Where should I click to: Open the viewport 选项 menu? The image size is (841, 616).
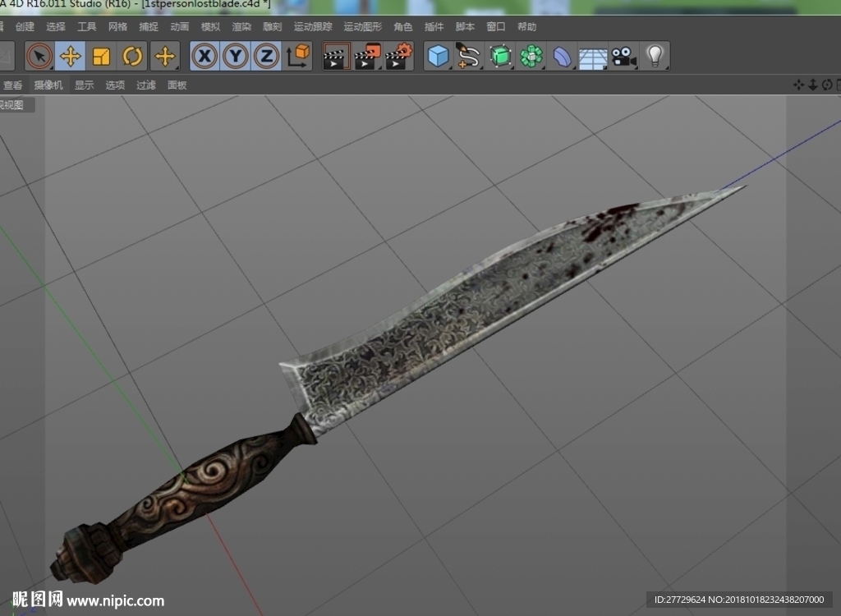(x=115, y=85)
